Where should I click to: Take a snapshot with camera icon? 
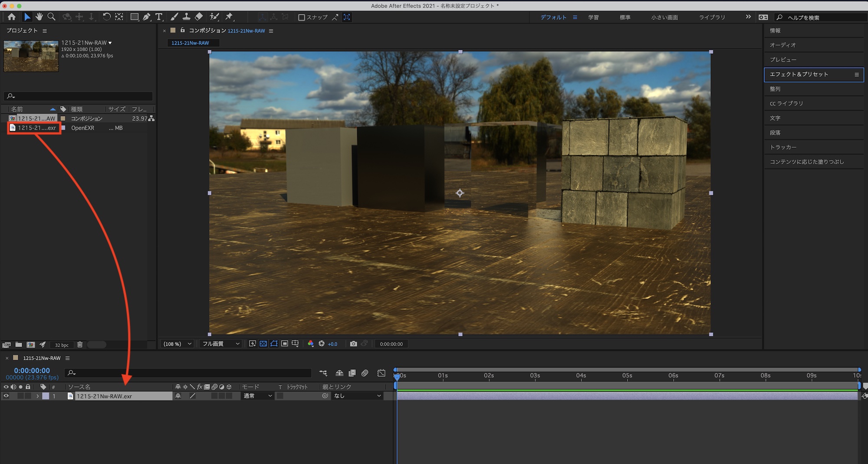[x=353, y=344]
